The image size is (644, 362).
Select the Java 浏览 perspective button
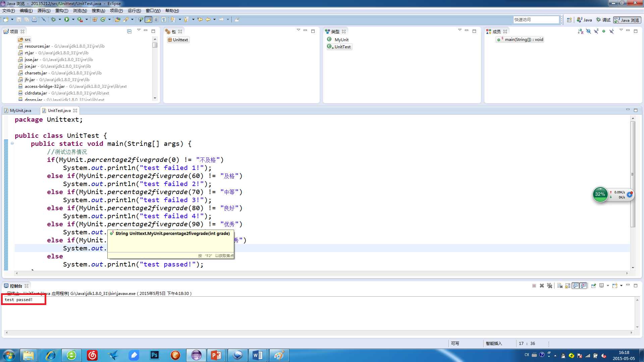(627, 20)
